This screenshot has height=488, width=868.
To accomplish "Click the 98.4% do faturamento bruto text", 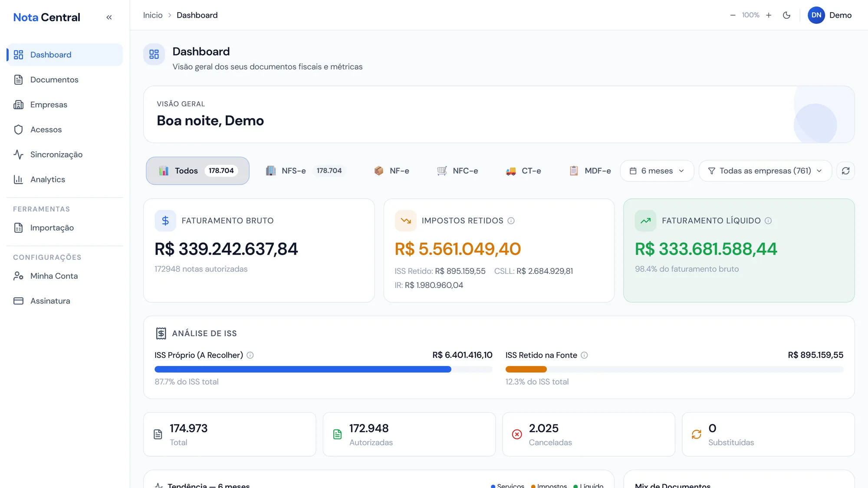I will pyautogui.click(x=687, y=269).
